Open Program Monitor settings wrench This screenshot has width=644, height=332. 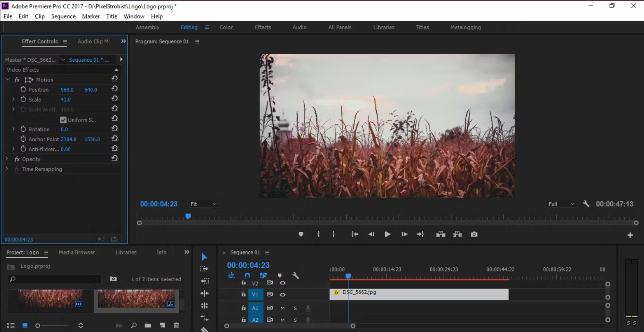point(586,204)
